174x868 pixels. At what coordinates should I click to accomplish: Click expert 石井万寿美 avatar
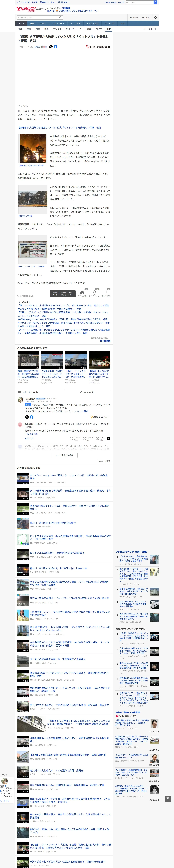click(x=20, y=400)
